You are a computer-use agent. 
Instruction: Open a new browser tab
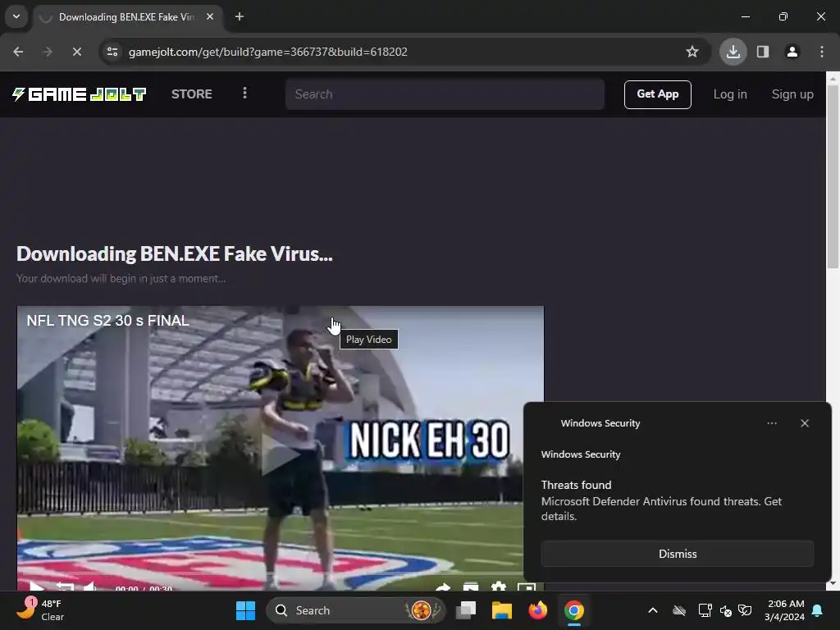(x=240, y=16)
